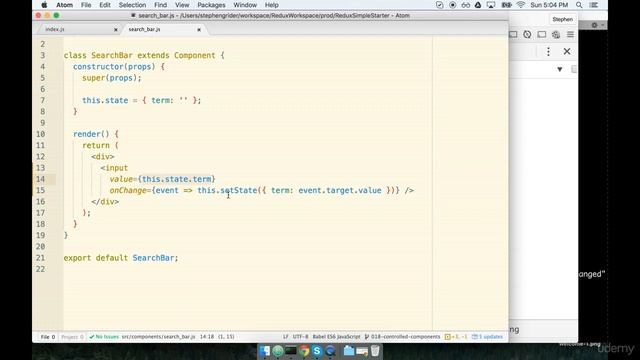The height and width of the screenshot is (360, 640).
Task: Click on 'export default SearchBar' line
Action: 121,258
